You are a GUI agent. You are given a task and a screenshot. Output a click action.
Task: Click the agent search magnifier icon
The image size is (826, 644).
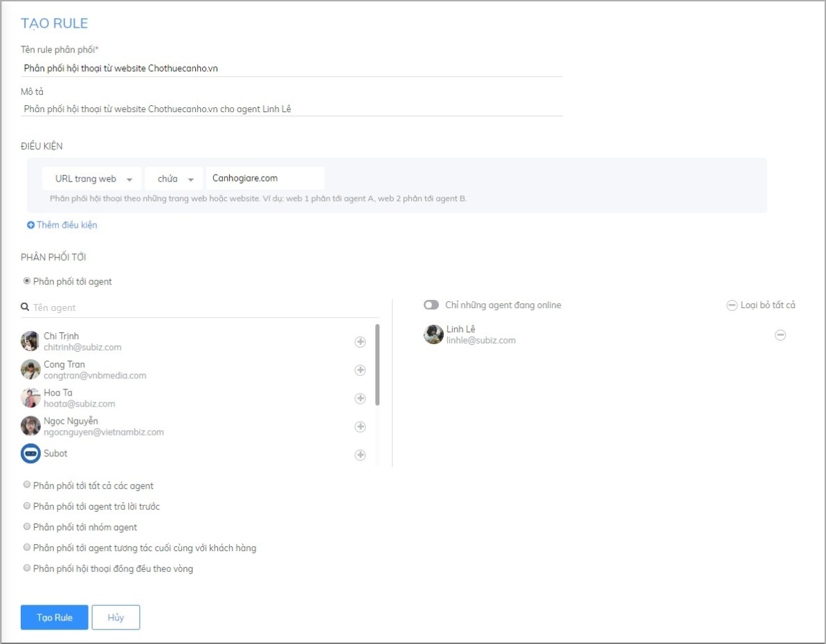point(25,307)
